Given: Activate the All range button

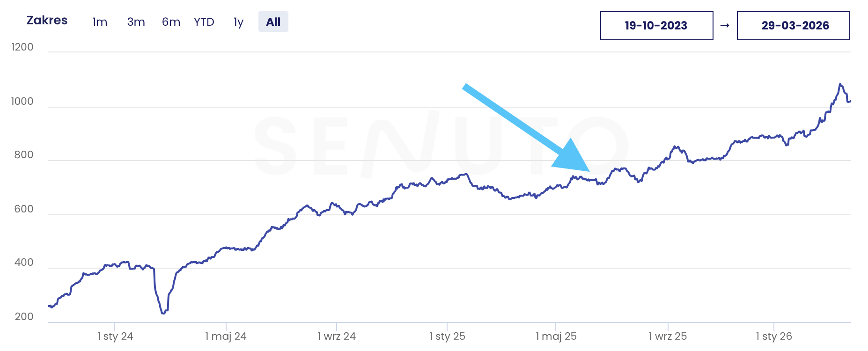Looking at the screenshot, I should [x=273, y=22].
